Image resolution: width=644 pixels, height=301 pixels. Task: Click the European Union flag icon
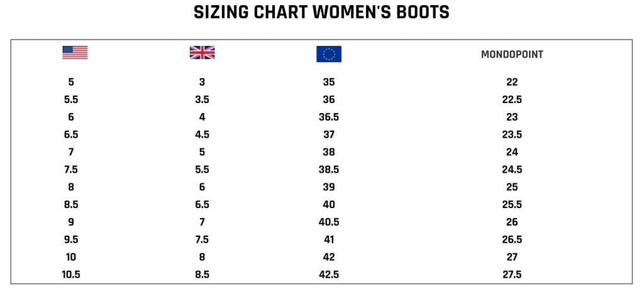point(328,54)
